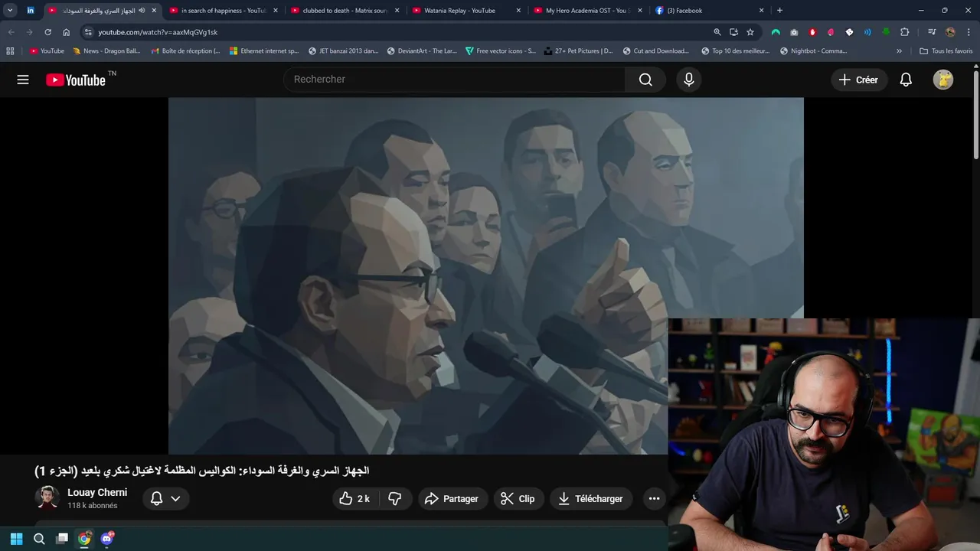
Task: Open the Chrome profile avatar
Action: pos(950,32)
